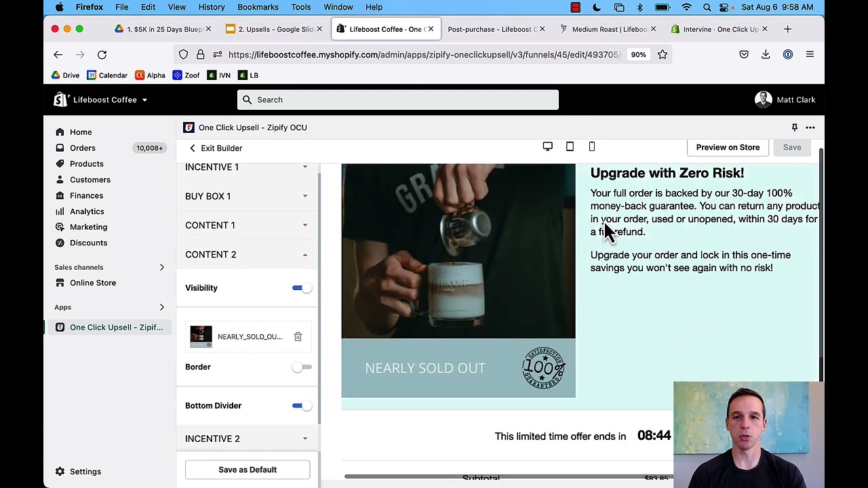Expand INCENTIVE 2 section
The height and width of the screenshot is (488, 868).
[x=248, y=439]
